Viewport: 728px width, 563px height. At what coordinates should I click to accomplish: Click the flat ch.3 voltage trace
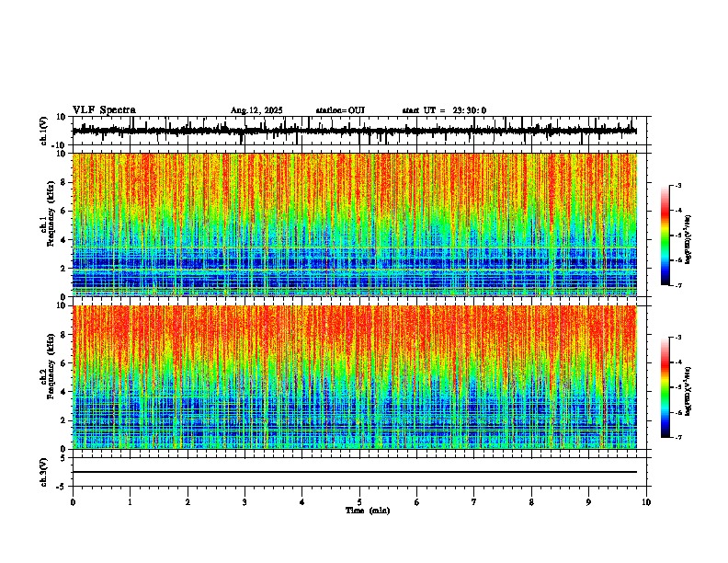355,472
